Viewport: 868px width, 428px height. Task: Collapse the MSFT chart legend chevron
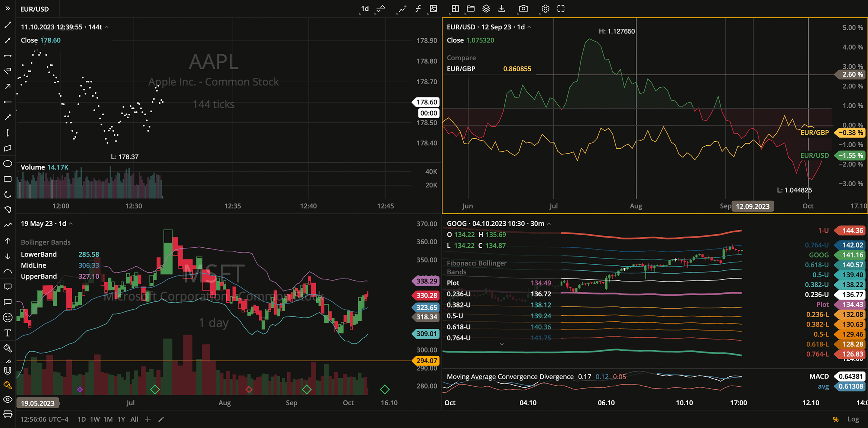click(x=71, y=224)
